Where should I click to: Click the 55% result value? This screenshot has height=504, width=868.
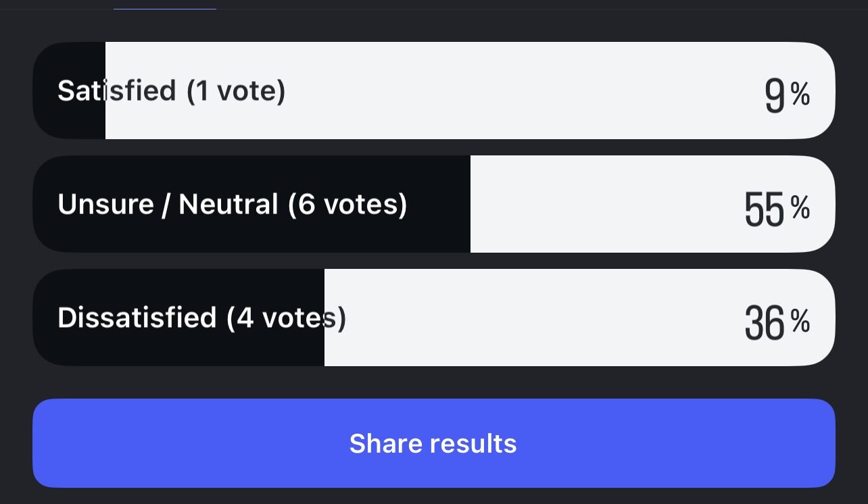pos(764,209)
